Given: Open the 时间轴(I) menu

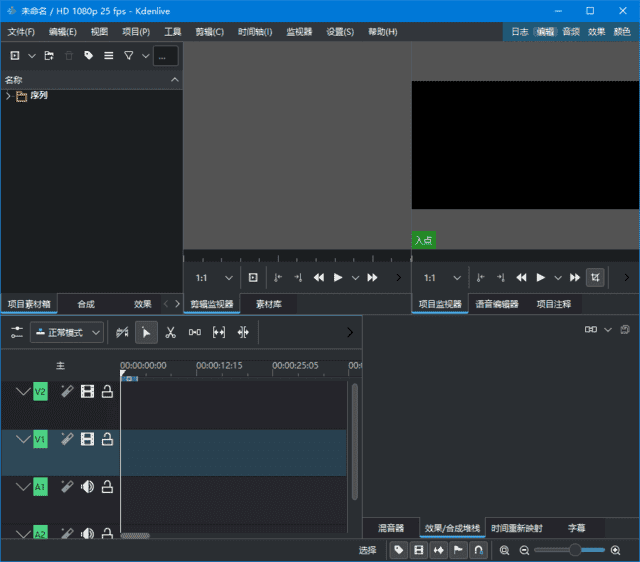Looking at the screenshot, I should tap(255, 32).
